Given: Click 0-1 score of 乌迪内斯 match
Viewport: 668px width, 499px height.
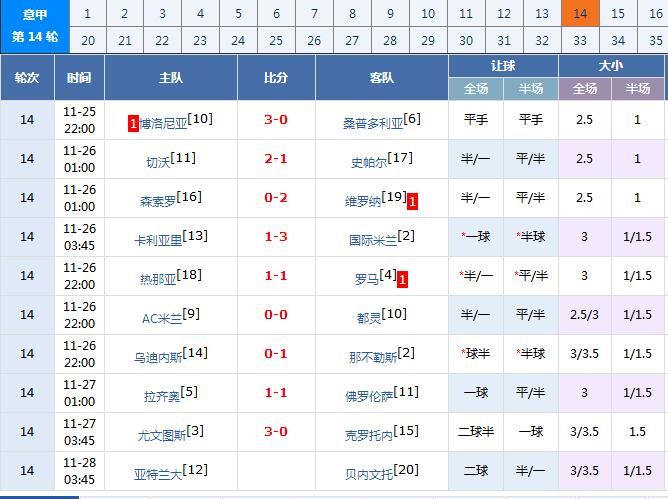Looking at the screenshot, I should [276, 353].
